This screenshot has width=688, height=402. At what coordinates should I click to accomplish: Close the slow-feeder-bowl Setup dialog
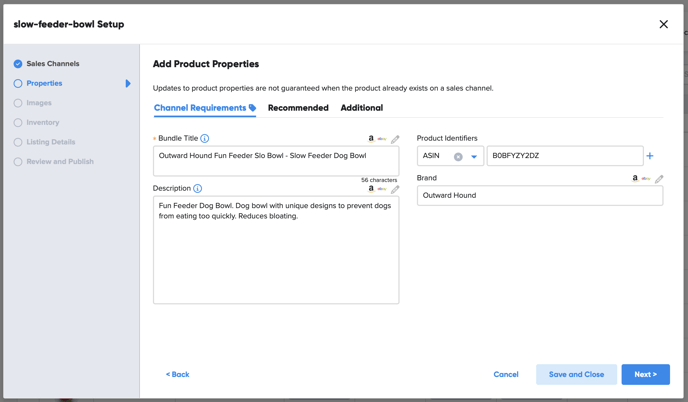tap(663, 24)
